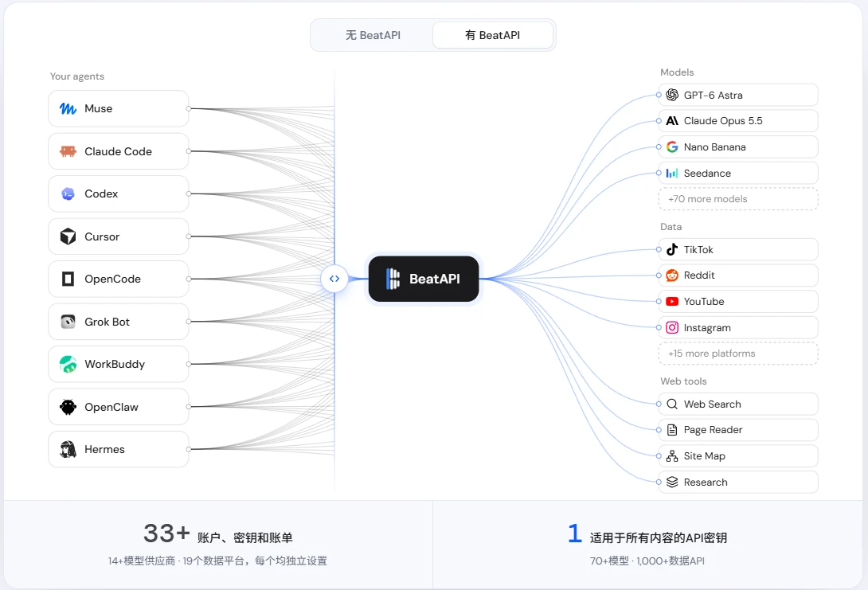
Task: Click the Web Search magnifier icon
Action: (x=672, y=404)
